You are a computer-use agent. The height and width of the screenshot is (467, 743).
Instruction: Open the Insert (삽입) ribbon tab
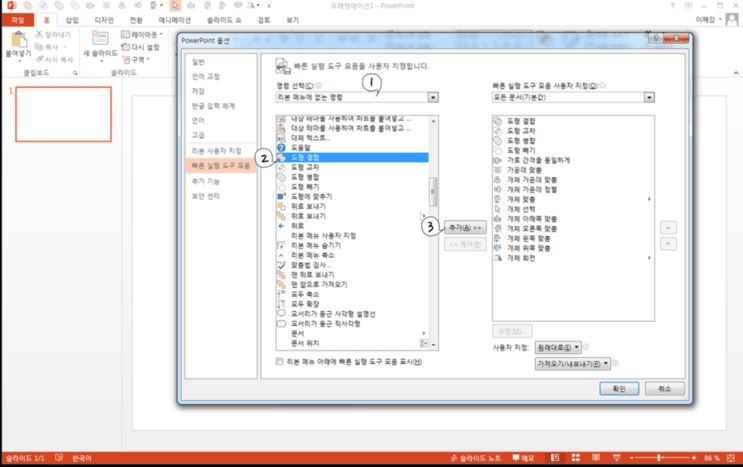coord(72,20)
